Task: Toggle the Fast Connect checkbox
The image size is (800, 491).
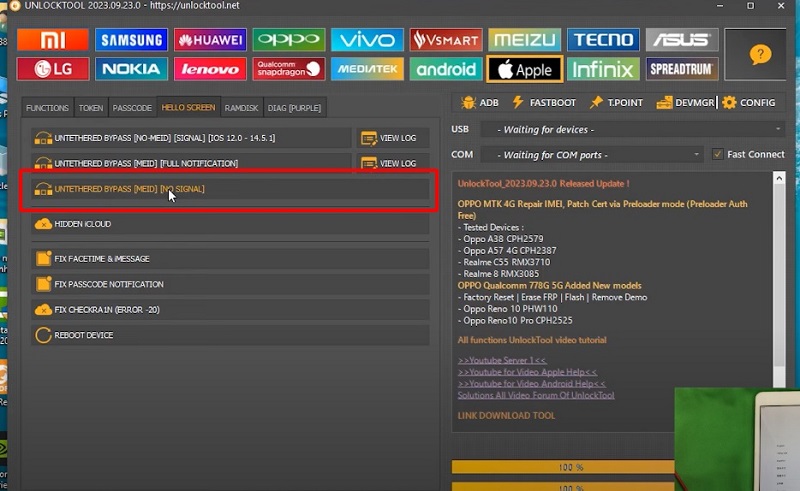Action: coord(718,154)
